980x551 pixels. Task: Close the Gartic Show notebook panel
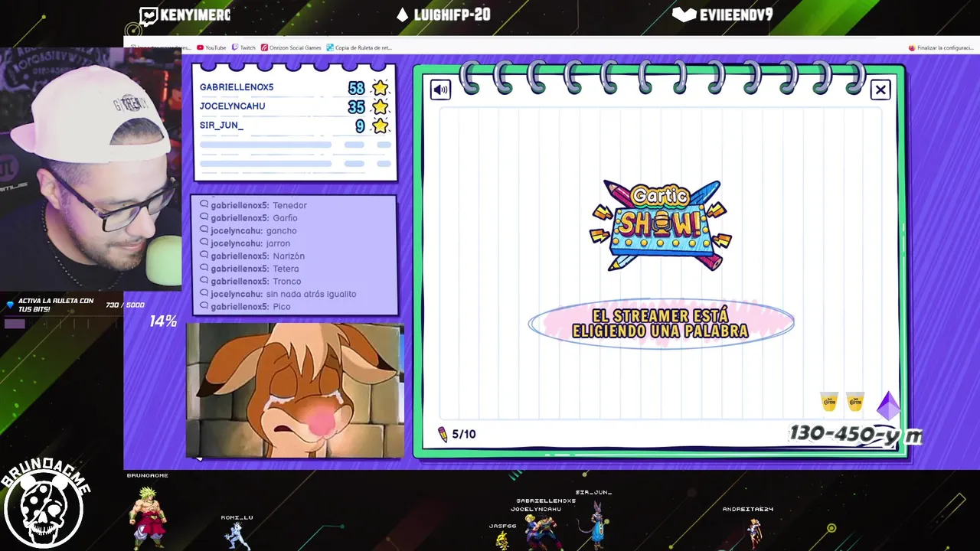pos(880,90)
